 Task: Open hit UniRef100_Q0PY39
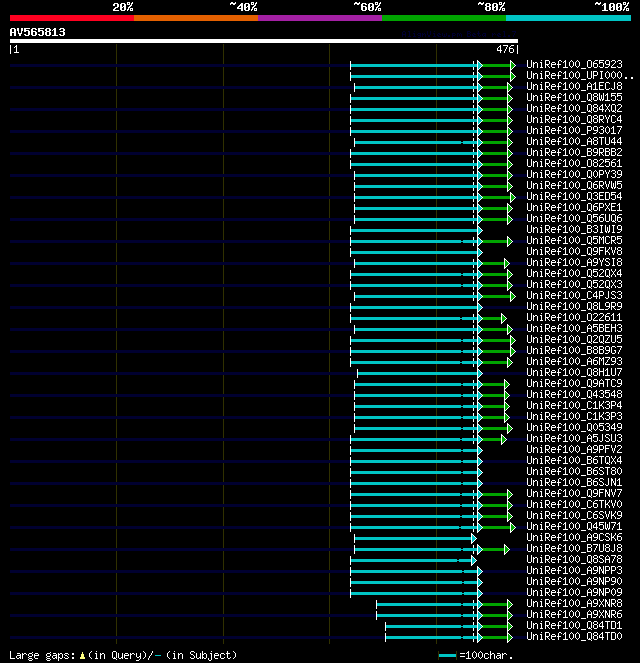[574, 174]
